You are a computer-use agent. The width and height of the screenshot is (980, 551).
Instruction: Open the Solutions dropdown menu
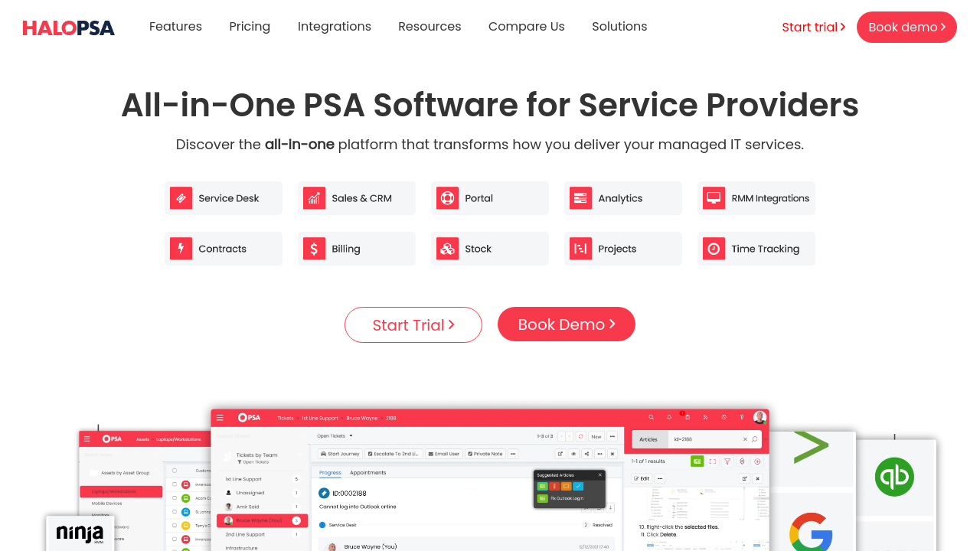tap(619, 27)
